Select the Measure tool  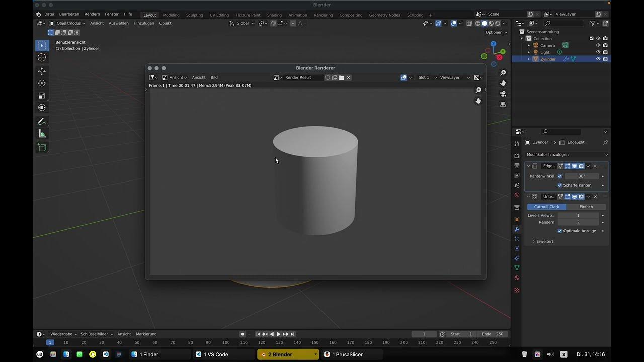click(42, 134)
